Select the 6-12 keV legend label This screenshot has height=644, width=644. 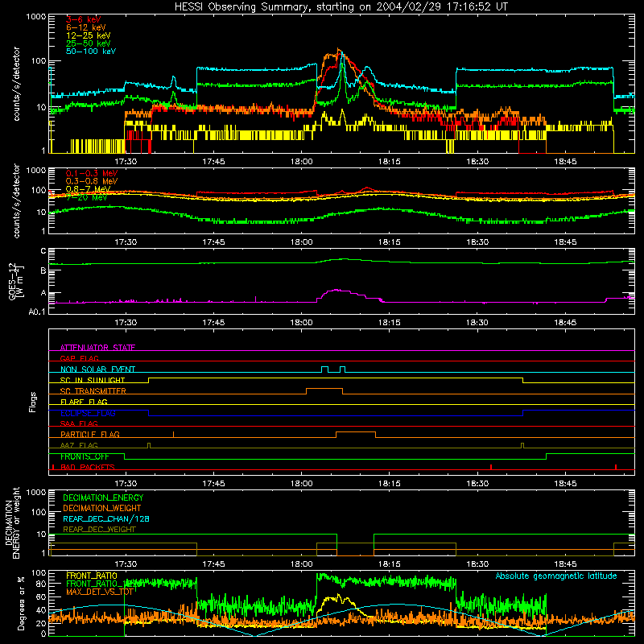pos(86,27)
